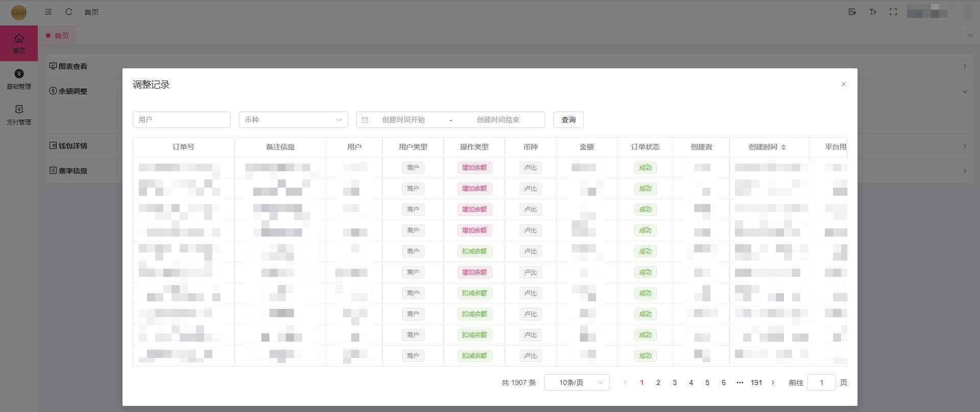The width and height of the screenshot is (980, 412).
Task: Go to page 2
Action: pyautogui.click(x=658, y=382)
